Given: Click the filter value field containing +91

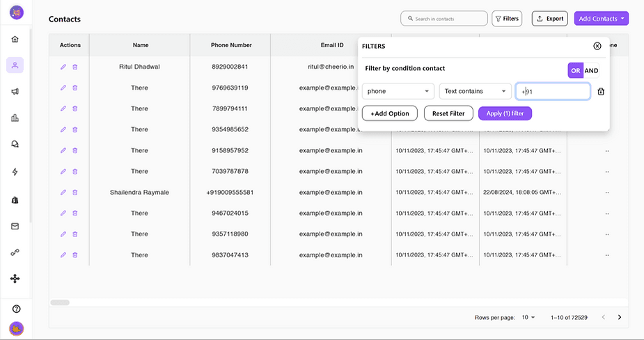Looking at the screenshot, I should 553,92.
